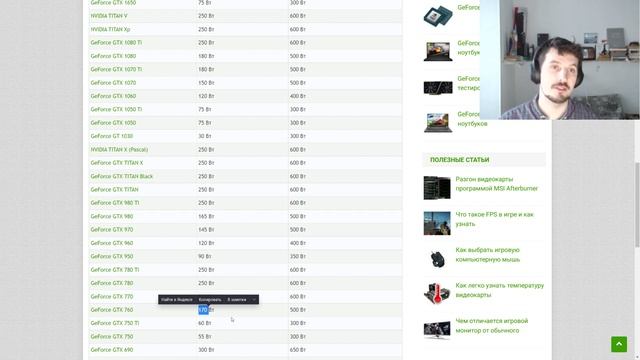Open the GeForce GTX 750 link
This screenshot has width=640, height=360.
pyautogui.click(x=112, y=336)
